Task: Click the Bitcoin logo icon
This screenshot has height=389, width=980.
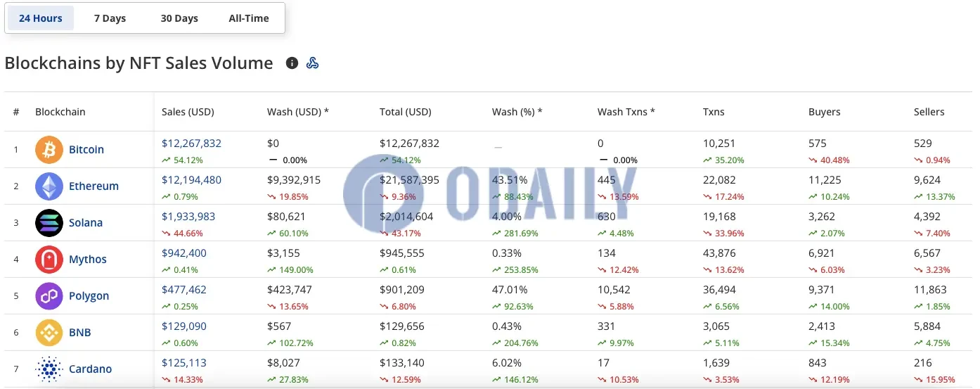Action: [x=49, y=150]
